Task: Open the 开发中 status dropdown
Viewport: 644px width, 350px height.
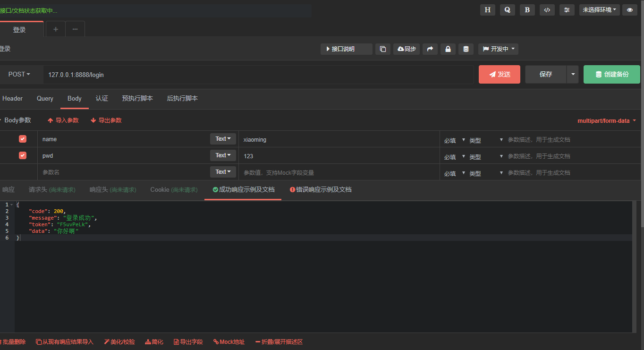Action: pyautogui.click(x=498, y=49)
